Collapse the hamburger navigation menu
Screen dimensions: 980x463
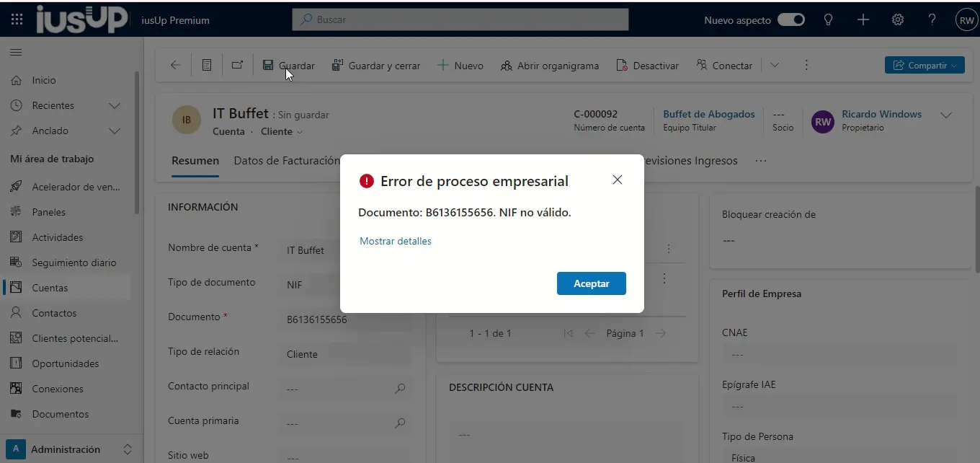15,53
